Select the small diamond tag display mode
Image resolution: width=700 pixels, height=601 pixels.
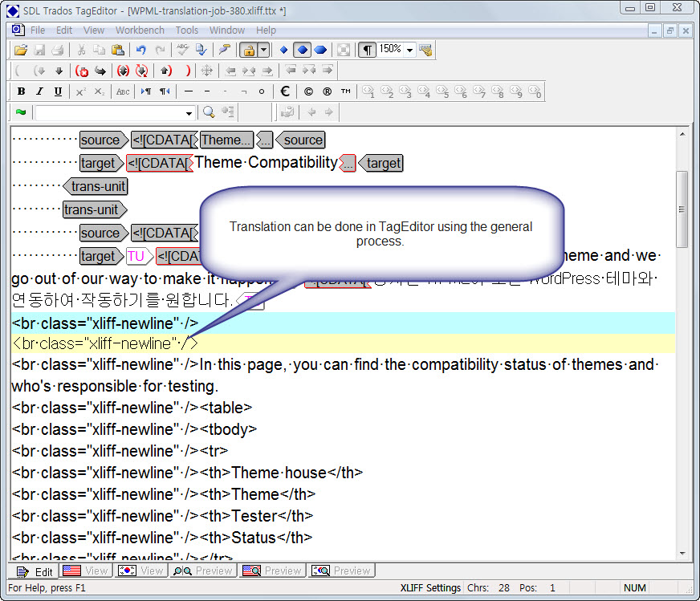coord(283,50)
